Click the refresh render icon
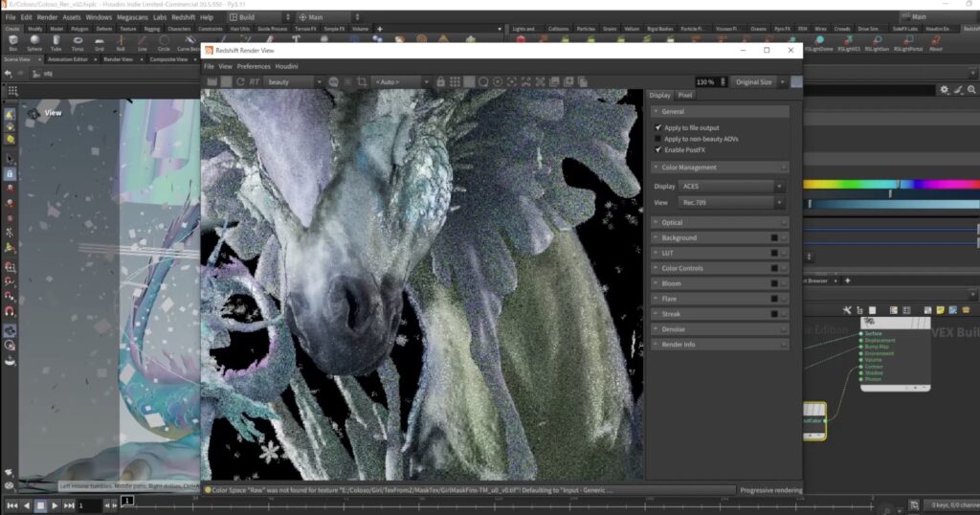Image resolution: width=980 pixels, height=515 pixels. coord(239,82)
